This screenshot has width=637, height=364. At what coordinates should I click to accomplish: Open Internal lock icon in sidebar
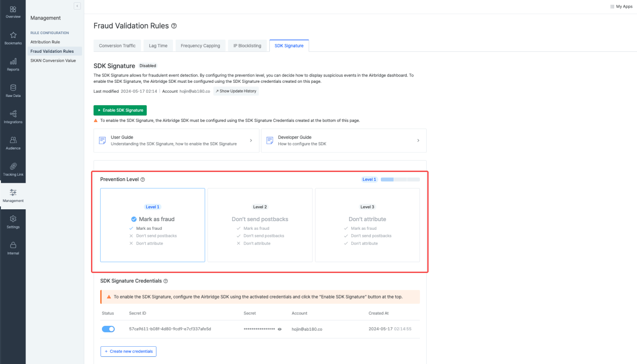pos(13,245)
